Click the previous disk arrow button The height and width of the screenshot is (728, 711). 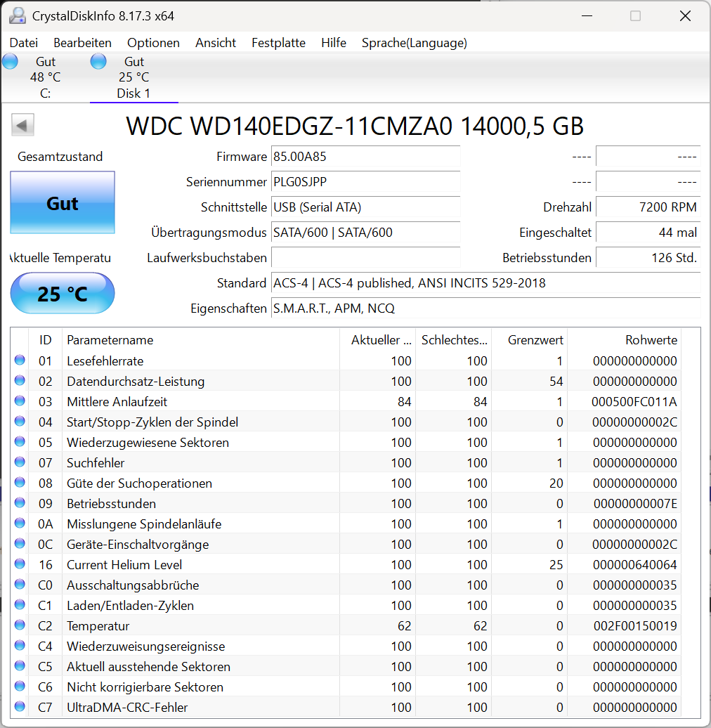pyautogui.click(x=22, y=125)
